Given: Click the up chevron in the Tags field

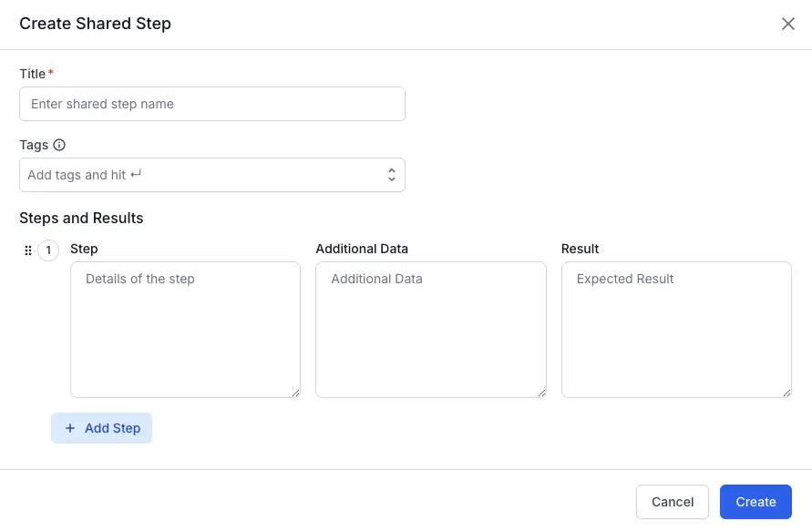Looking at the screenshot, I should 391,169.
